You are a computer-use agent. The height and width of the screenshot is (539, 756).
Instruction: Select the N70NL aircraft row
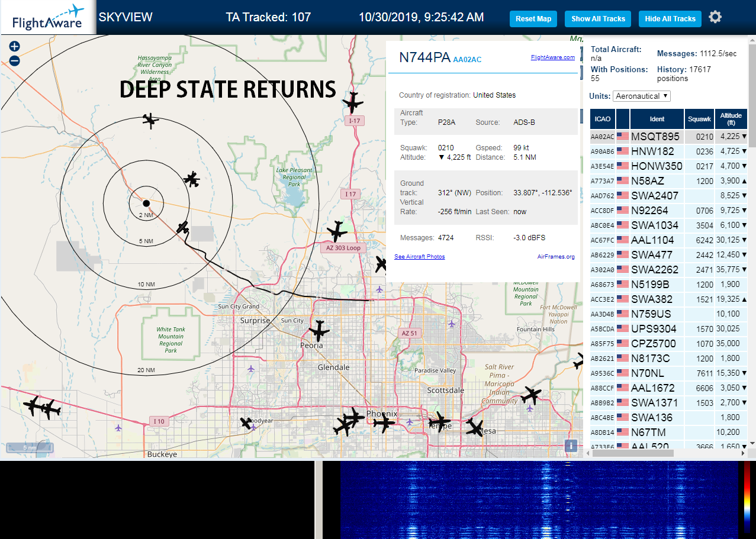click(668, 373)
